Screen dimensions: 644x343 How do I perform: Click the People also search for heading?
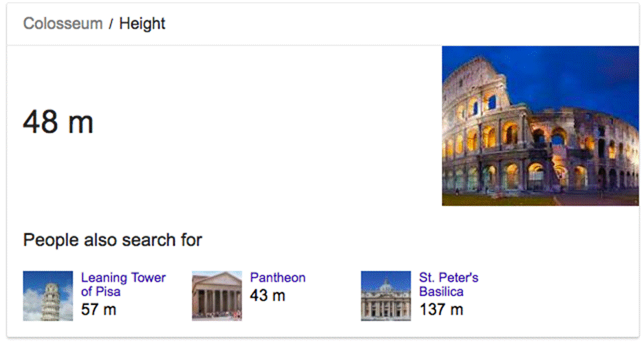coord(112,240)
